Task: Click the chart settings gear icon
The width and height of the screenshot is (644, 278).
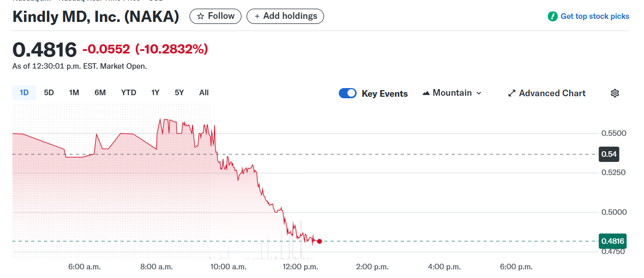Action: point(615,93)
